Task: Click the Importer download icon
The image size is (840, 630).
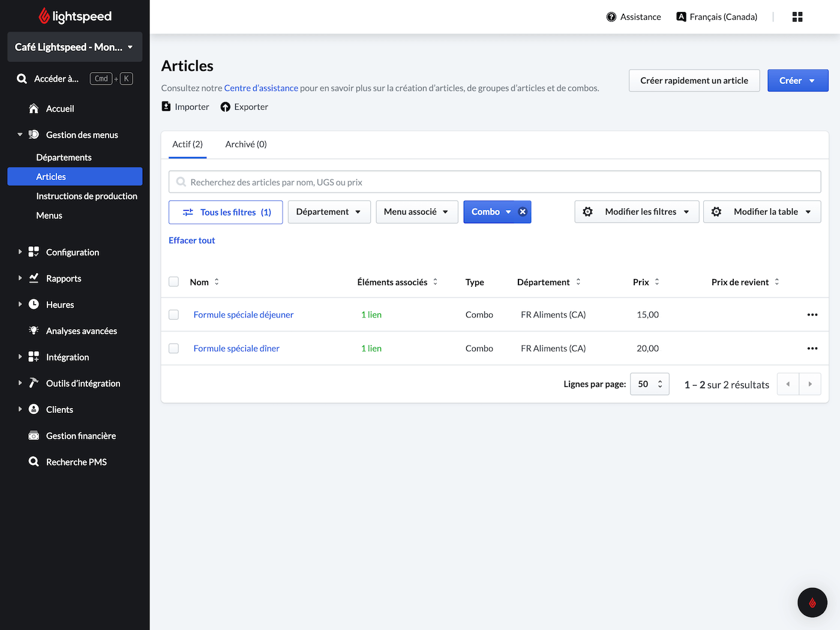Action: coord(166,106)
